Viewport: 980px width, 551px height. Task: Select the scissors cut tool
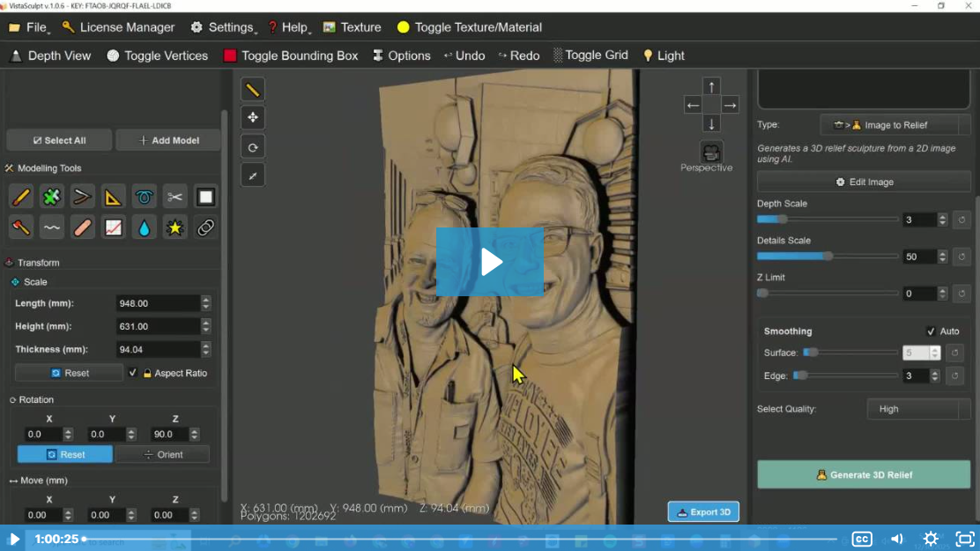tap(174, 197)
